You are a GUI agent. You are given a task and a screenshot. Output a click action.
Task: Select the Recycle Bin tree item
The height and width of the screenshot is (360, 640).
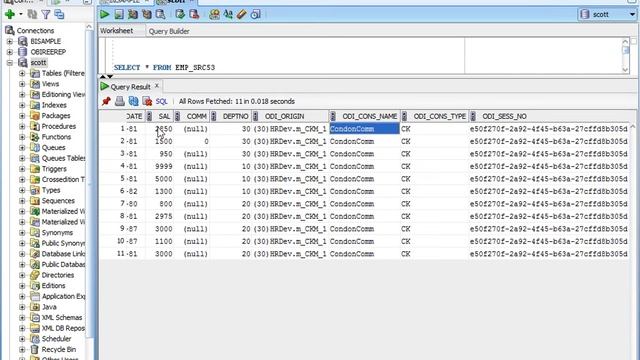point(58,349)
